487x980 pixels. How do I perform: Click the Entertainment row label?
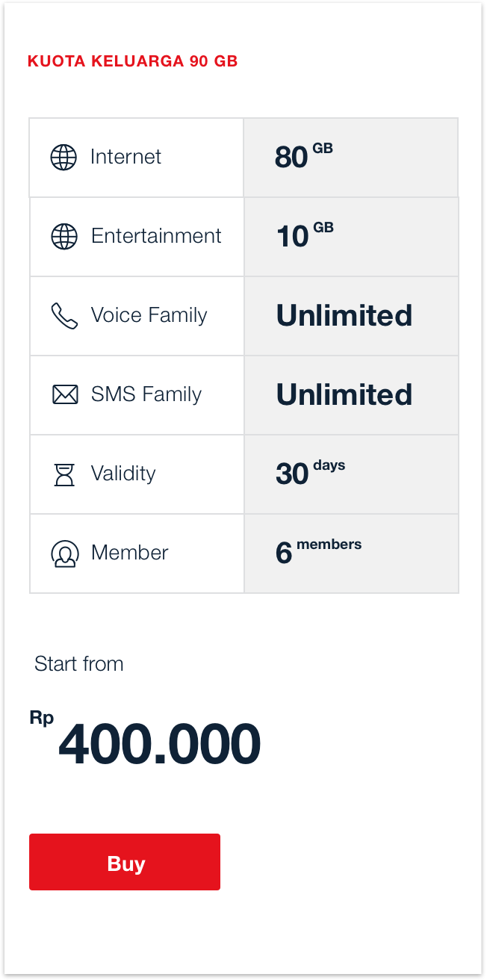(156, 236)
